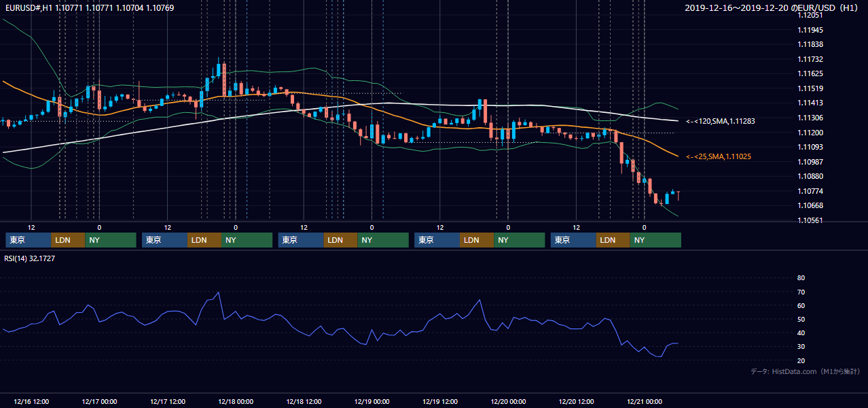This screenshot has width=868, height=408.
Task: Select the 120 SMA 1.11283 label
Action: click(721, 121)
